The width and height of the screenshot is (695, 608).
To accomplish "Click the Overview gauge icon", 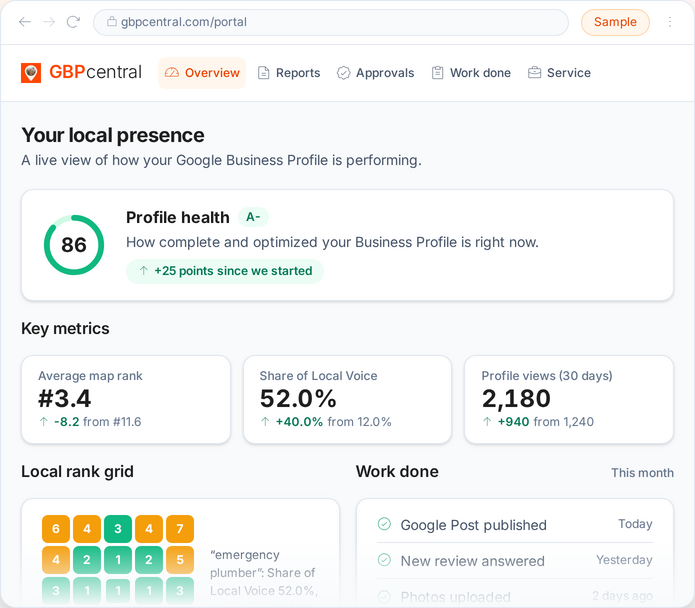I will (x=172, y=73).
